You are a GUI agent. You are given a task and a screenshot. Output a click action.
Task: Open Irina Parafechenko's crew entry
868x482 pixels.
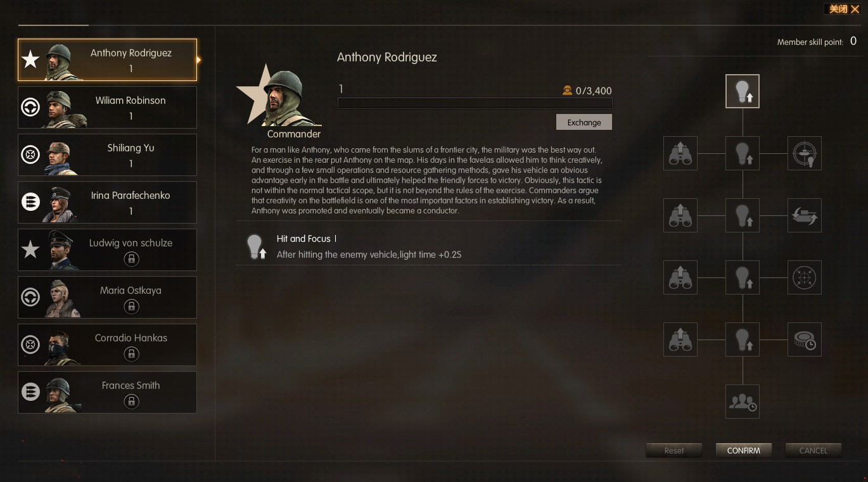click(x=107, y=202)
